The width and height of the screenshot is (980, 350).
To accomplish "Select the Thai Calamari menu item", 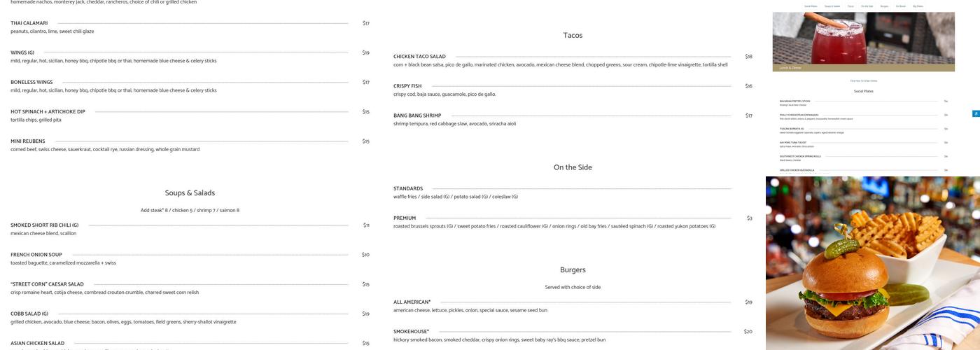I will 29,23.
